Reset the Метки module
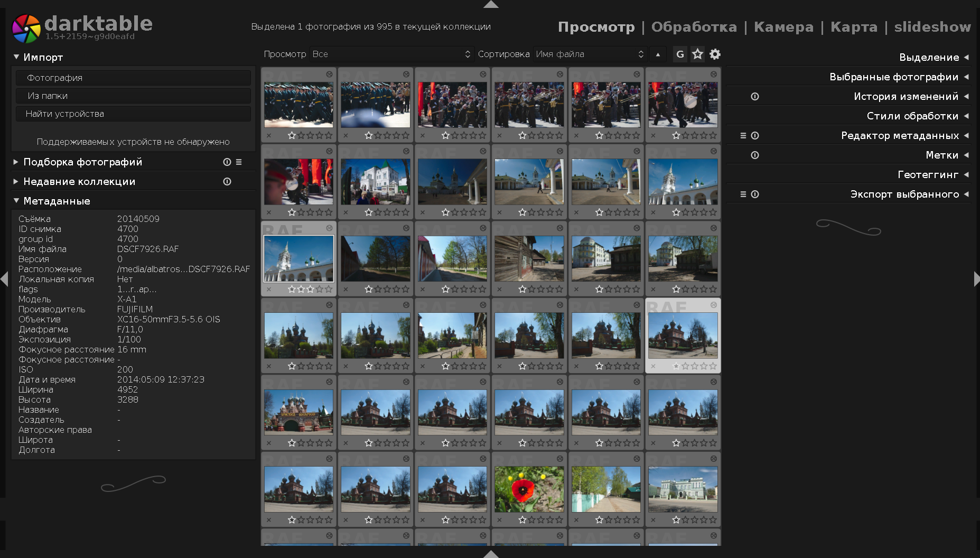Viewport: 980px width, 558px height. click(x=755, y=155)
